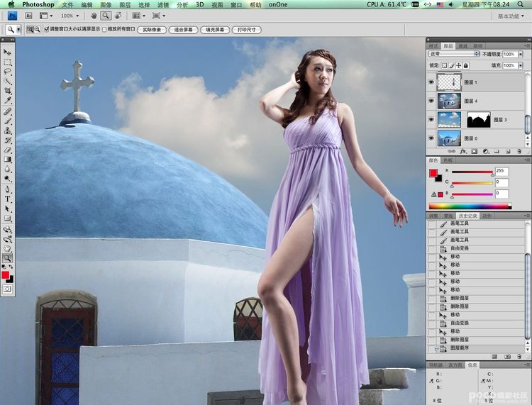Viewport: 532px width, 405px height.
Task: Create new adjustment layer in the Layers panel
Action: (485, 151)
